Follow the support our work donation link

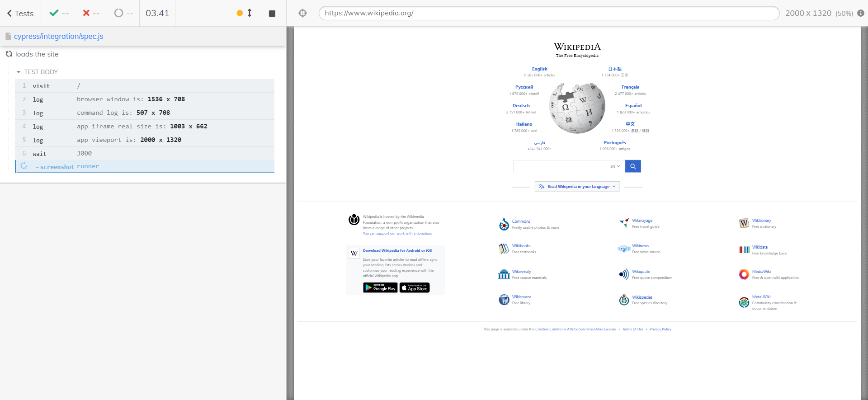[397, 234]
